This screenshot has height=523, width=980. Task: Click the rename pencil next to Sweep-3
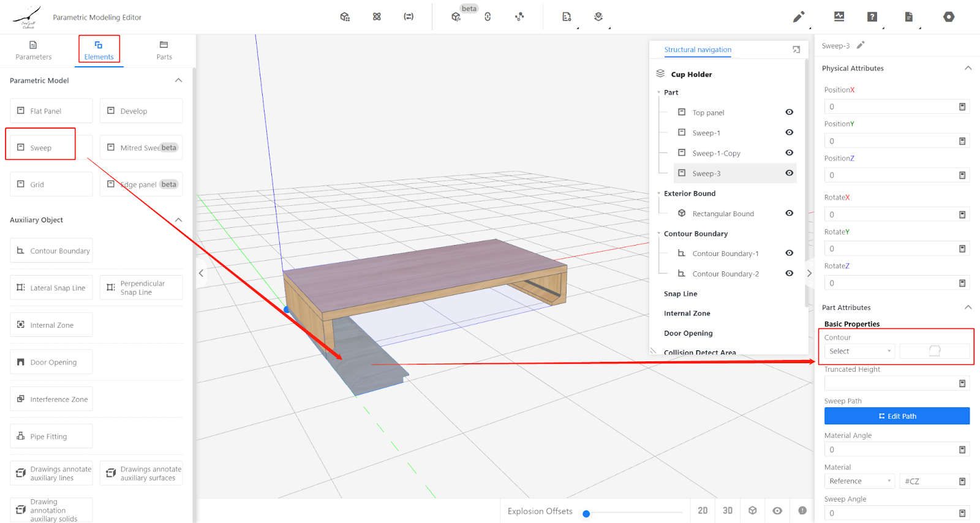[861, 45]
